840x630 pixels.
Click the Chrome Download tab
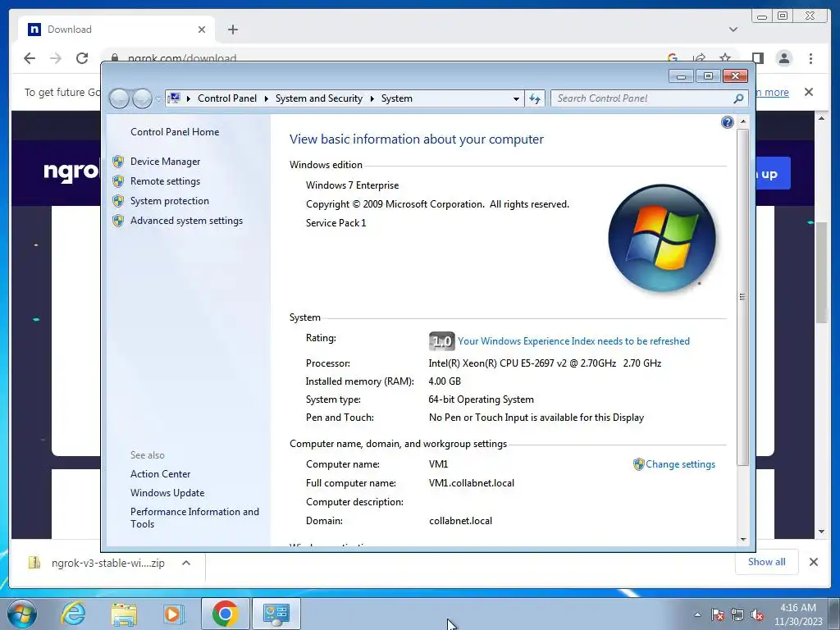tap(115, 30)
